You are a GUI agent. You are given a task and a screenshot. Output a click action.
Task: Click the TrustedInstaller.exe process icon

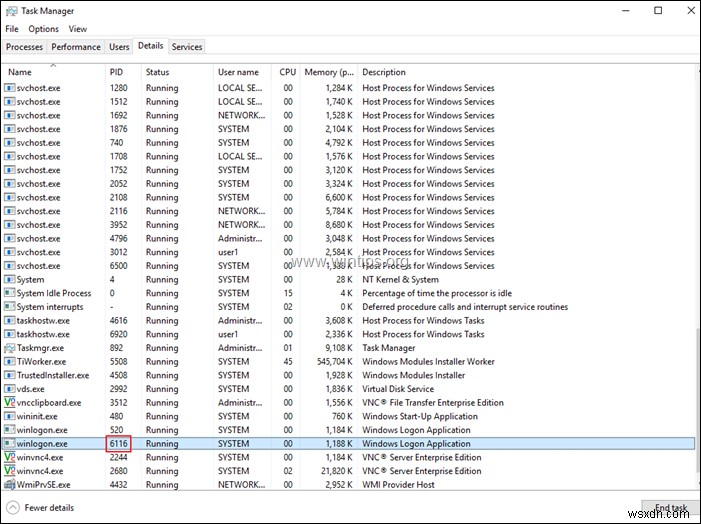point(9,376)
